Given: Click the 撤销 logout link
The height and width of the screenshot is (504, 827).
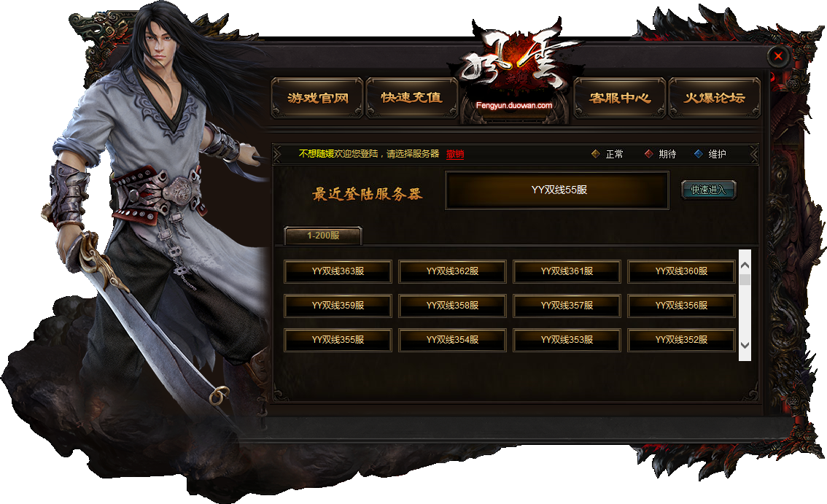Looking at the screenshot, I should click(x=455, y=154).
